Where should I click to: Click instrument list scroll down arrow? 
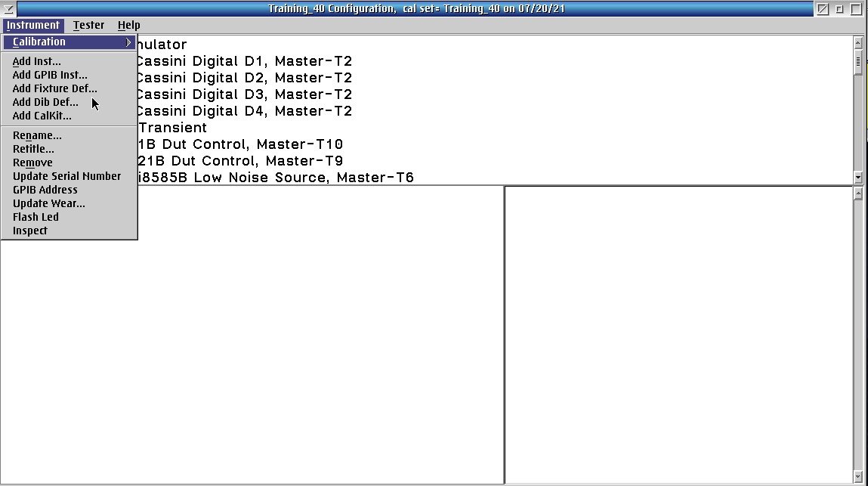(857, 177)
